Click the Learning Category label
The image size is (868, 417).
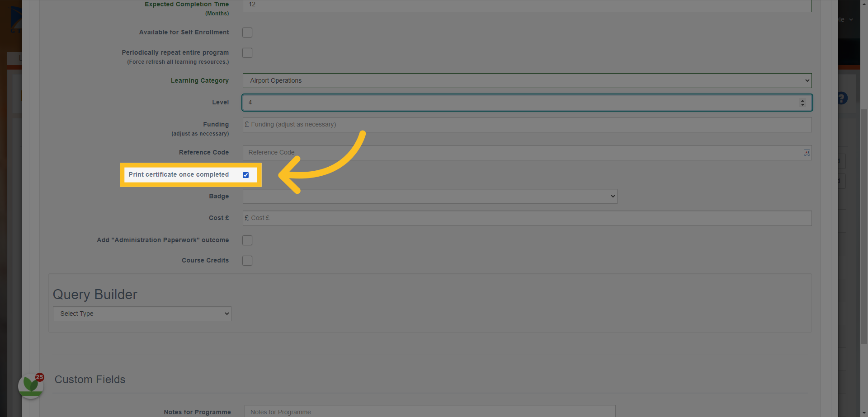(200, 80)
